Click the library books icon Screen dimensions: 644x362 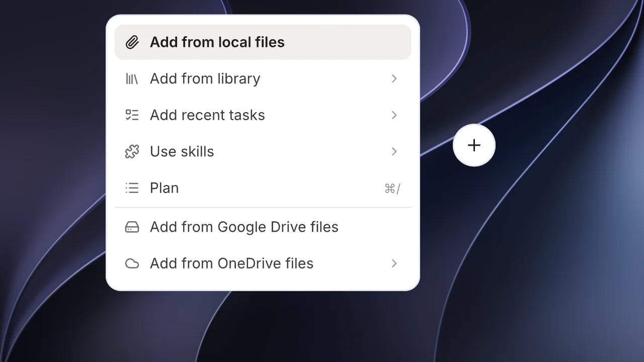[132, 79]
